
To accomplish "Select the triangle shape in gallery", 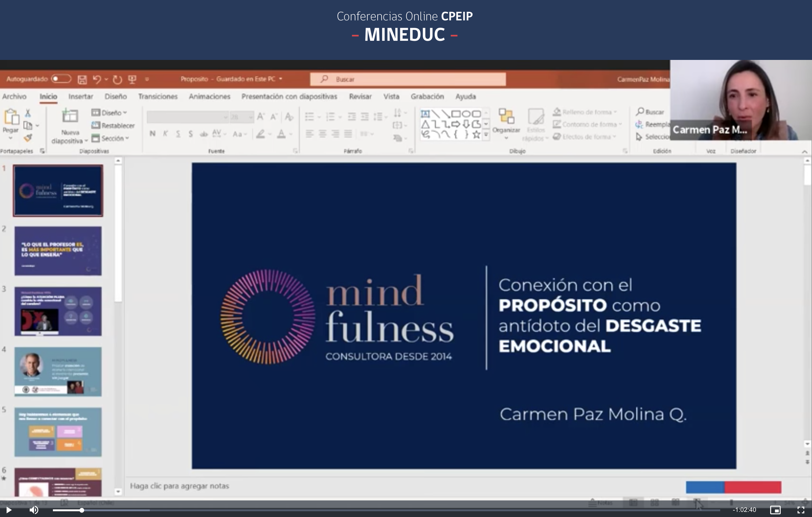I will [425, 124].
